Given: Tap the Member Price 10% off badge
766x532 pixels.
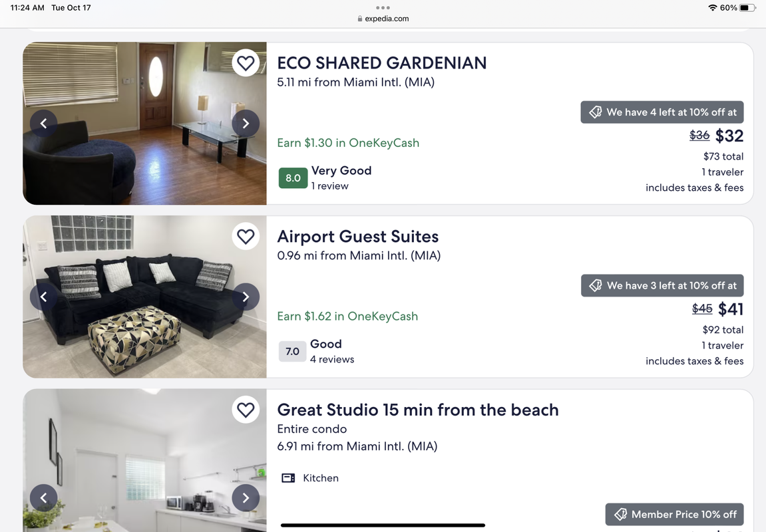Looking at the screenshot, I should coord(675,514).
